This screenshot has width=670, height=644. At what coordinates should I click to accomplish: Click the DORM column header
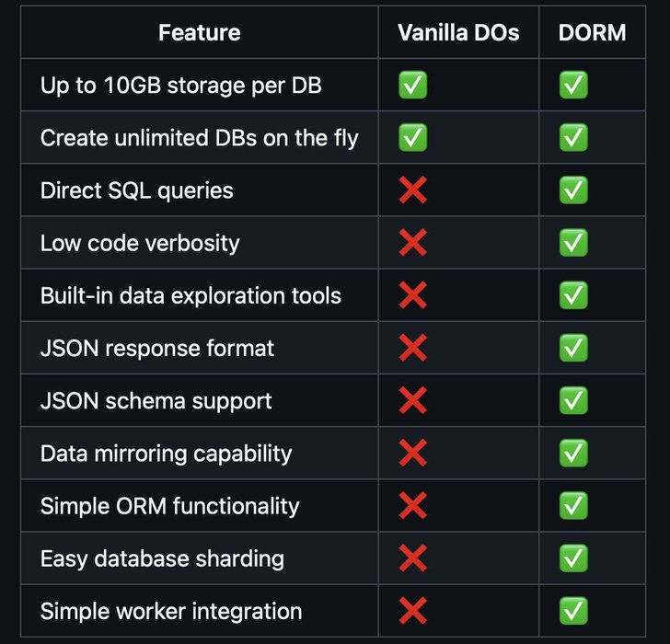coord(593,33)
